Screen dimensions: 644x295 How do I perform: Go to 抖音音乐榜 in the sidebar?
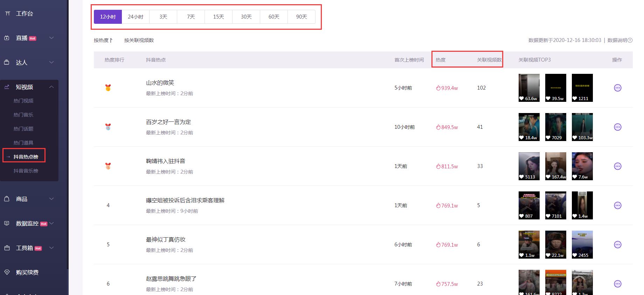click(26, 171)
